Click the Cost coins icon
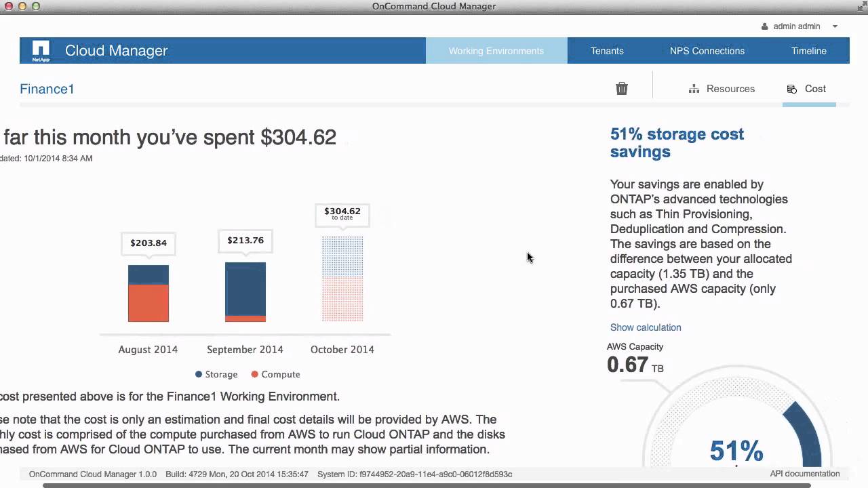 pyautogui.click(x=791, y=89)
